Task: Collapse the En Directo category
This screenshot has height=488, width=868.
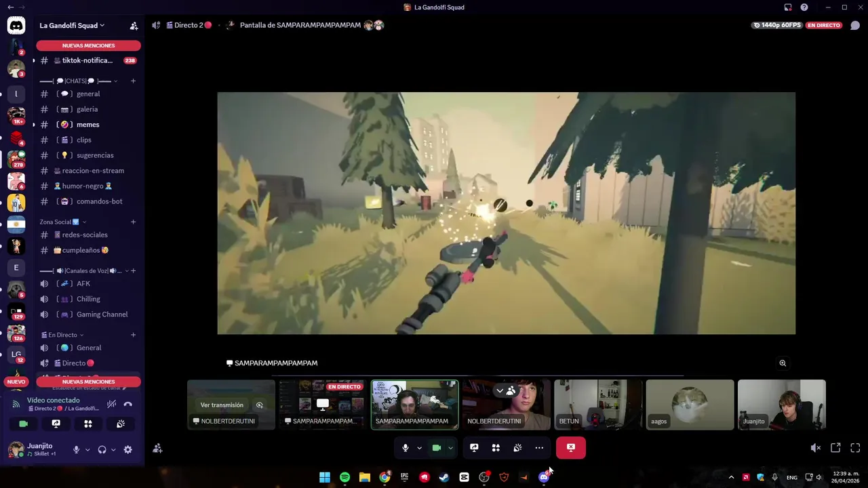Action: click(62, 335)
